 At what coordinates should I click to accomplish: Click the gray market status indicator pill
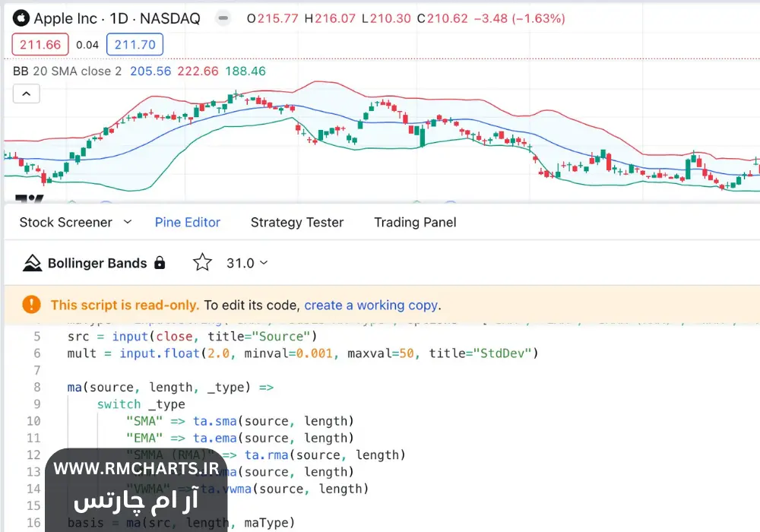coord(221,18)
